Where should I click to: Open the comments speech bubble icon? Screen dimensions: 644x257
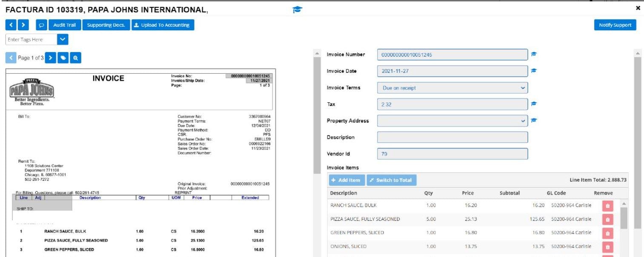(40, 25)
